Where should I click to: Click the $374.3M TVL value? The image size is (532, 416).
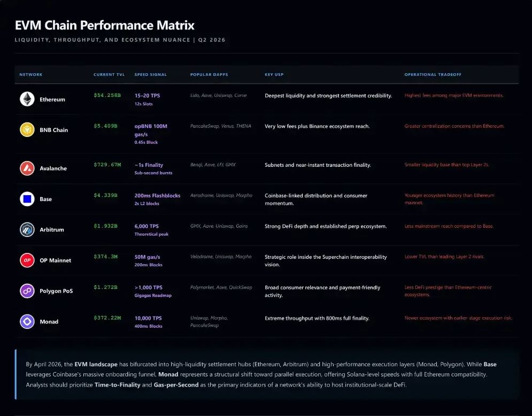point(105,257)
